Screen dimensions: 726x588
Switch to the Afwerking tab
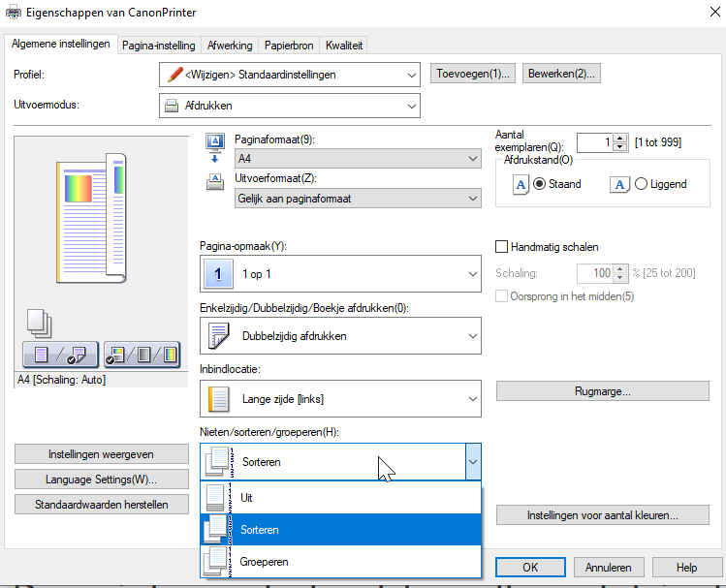pos(230,46)
